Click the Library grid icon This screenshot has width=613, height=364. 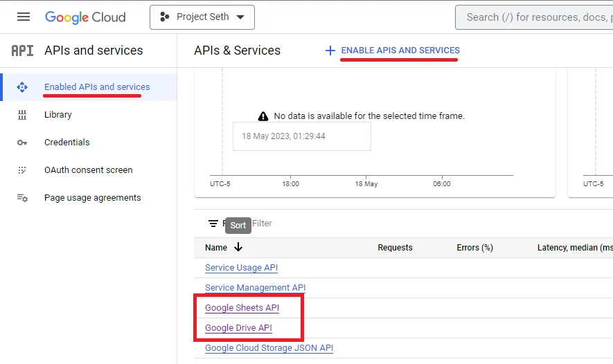(x=22, y=115)
